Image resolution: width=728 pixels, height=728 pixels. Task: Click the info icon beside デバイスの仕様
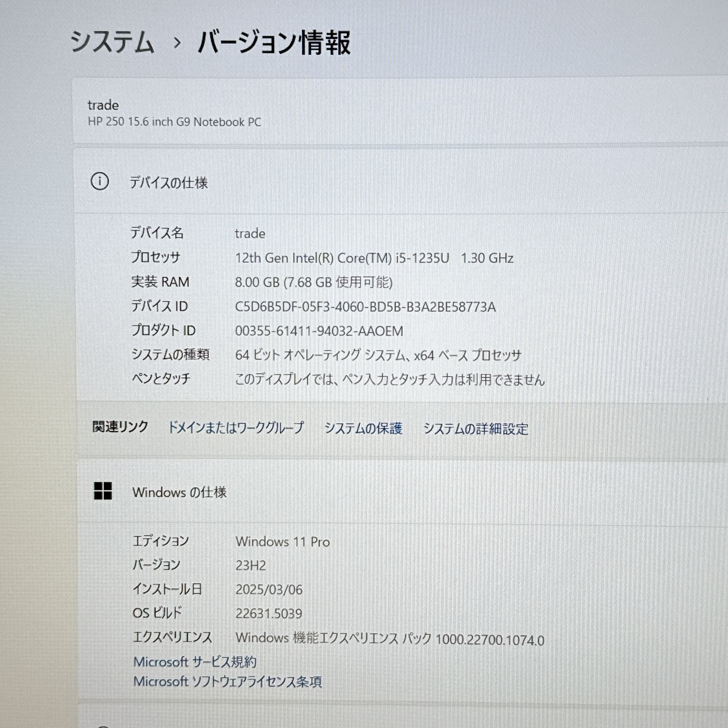[100, 182]
